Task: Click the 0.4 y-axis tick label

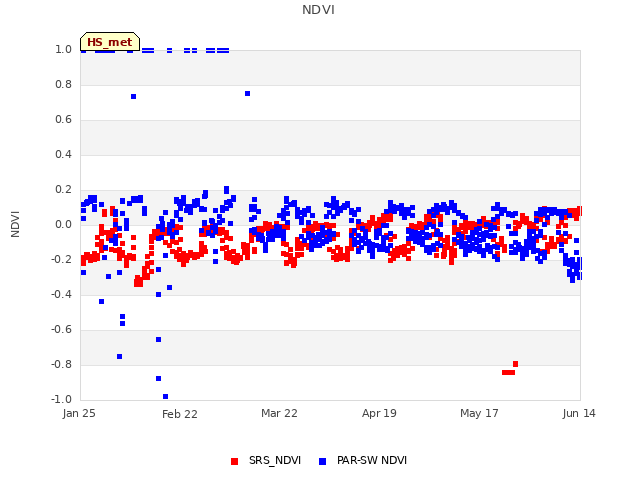Action: click(x=63, y=154)
